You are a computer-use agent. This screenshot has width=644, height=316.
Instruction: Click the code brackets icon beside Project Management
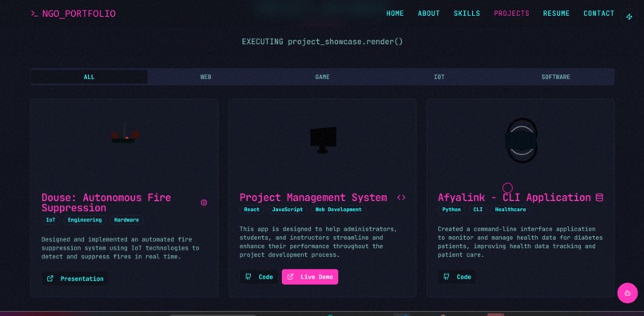401,198
